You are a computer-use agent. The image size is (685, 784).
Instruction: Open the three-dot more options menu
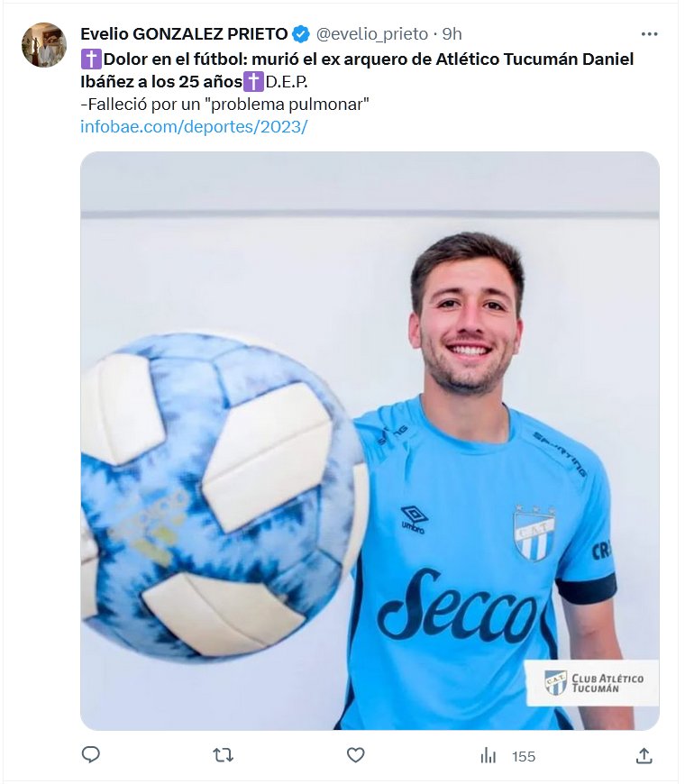tap(649, 34)
